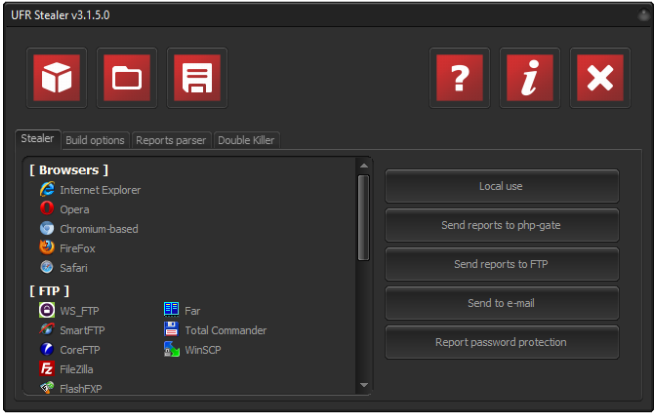Click Report password protection button
This screenshot has height=416, width=656.
click(502, 342)
